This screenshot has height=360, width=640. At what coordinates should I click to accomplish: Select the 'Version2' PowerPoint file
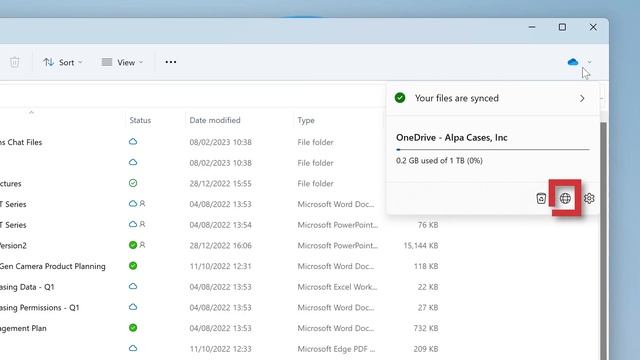[x=13, y=245]
